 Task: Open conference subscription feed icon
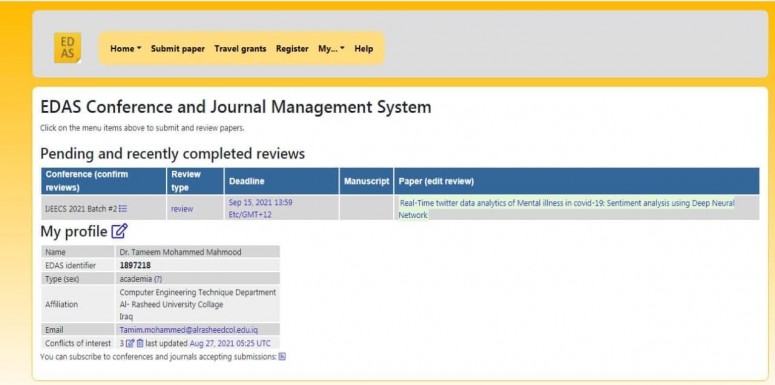(282, 356)
